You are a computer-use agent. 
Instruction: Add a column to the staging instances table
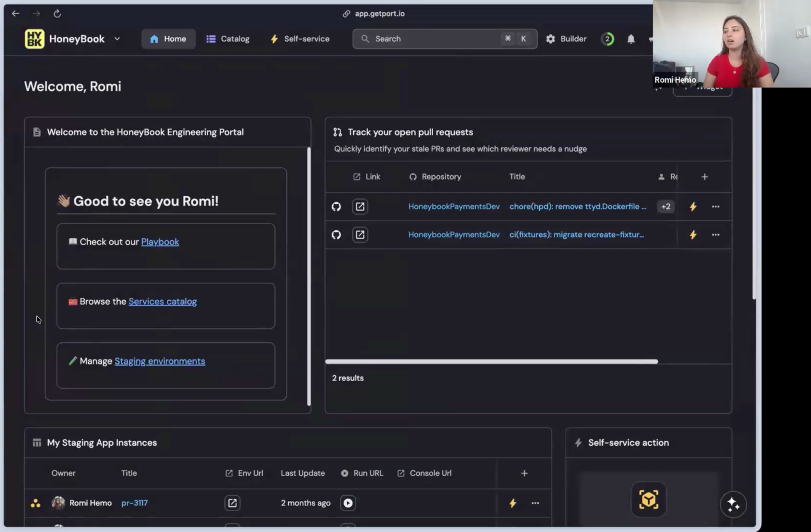tap(524, 473)
